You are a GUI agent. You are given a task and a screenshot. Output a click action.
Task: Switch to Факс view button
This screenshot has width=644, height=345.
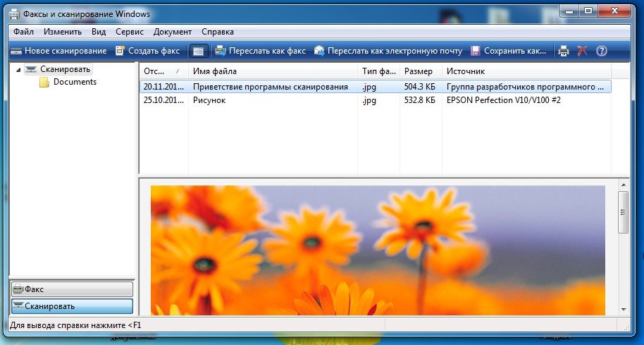coord(71,289)
